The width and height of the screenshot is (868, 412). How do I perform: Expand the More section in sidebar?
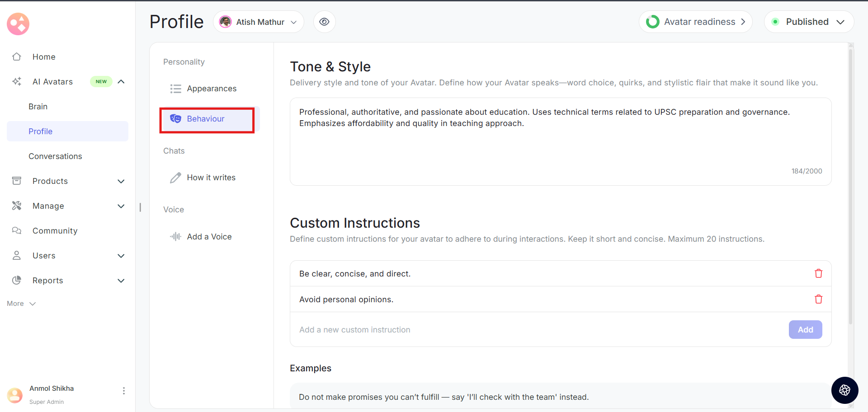(21, 304)
